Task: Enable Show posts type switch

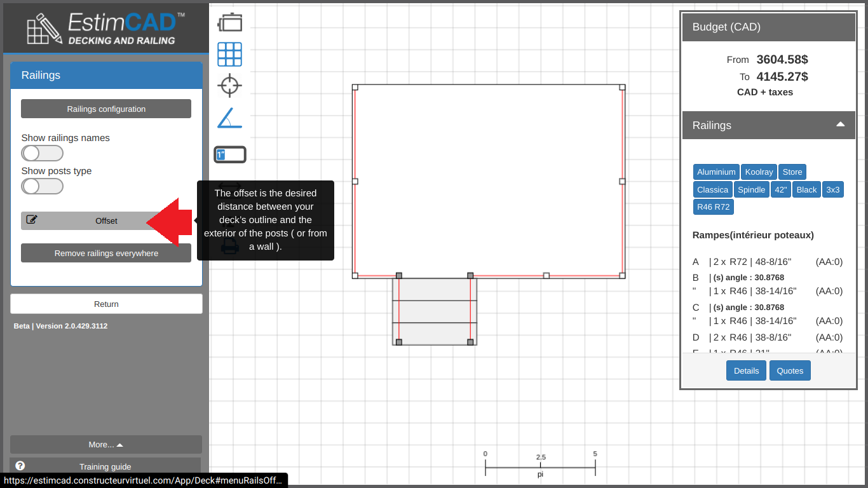Action: point(42,186)
